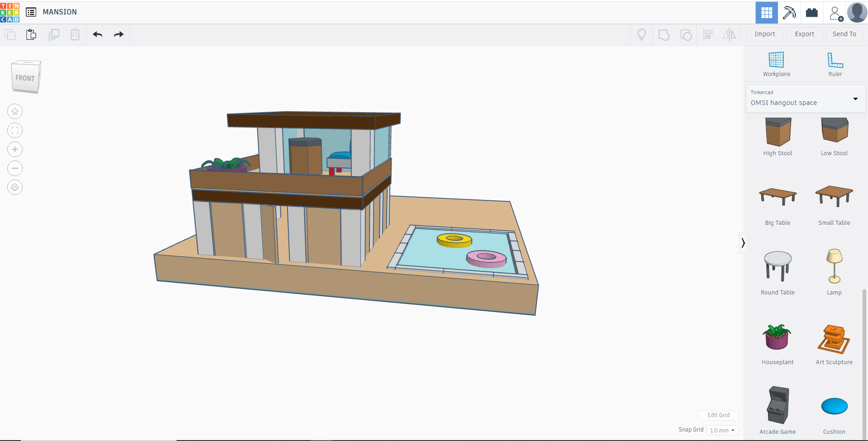Open the Workplane tool
The width and height of the screenshot is (868, 441).
coord(776,63)
